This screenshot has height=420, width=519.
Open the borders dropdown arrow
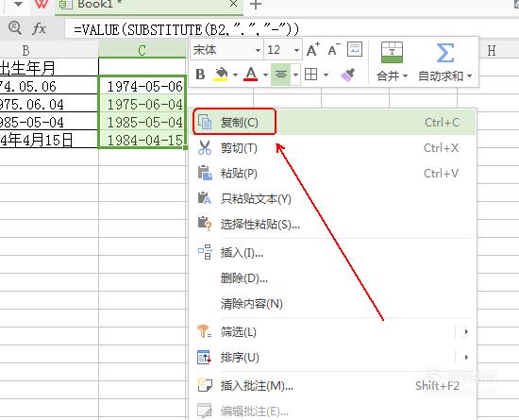click(326, 76)
